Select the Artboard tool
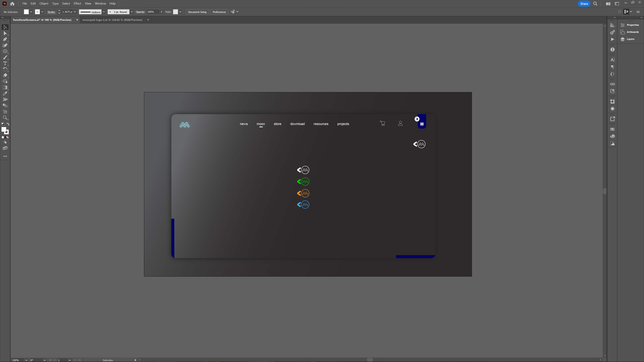644x362 pixels. (x=5, y=112)
